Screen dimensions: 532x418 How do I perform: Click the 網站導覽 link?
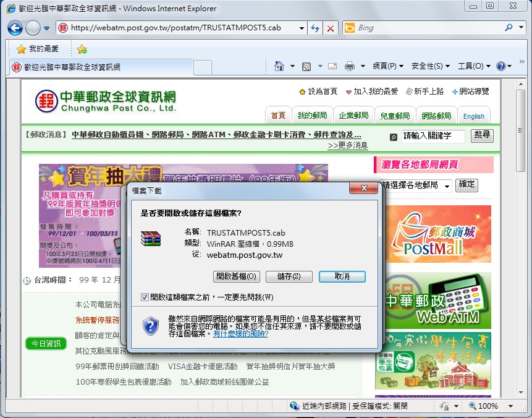point(471,92)
